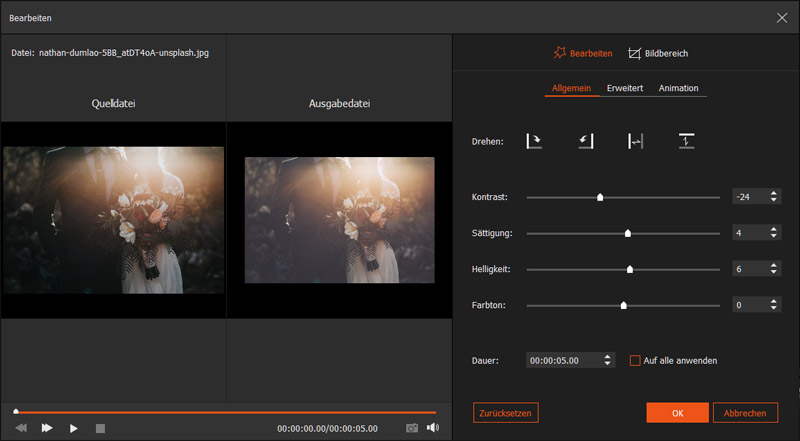
Task: Enable 'Auf alle anwenden' checkbox
Action: [635, 360]
